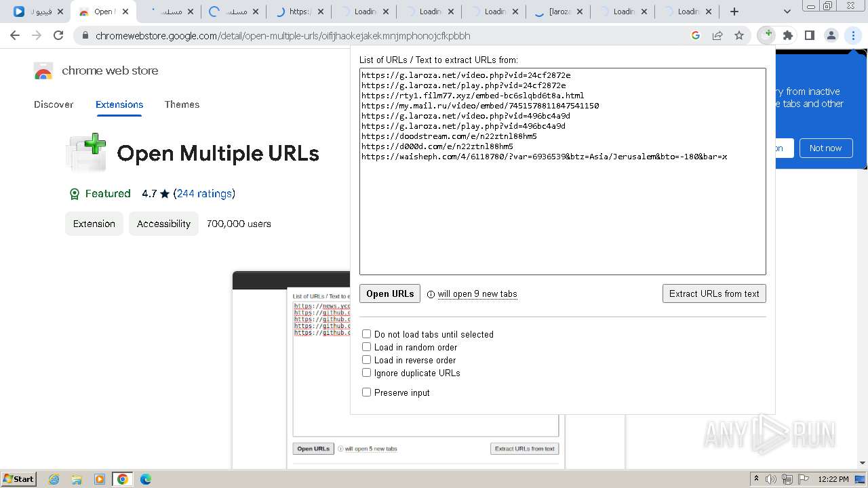
Task: Click the Open Multiple URLs extension icon
Action: click(766, 35)
